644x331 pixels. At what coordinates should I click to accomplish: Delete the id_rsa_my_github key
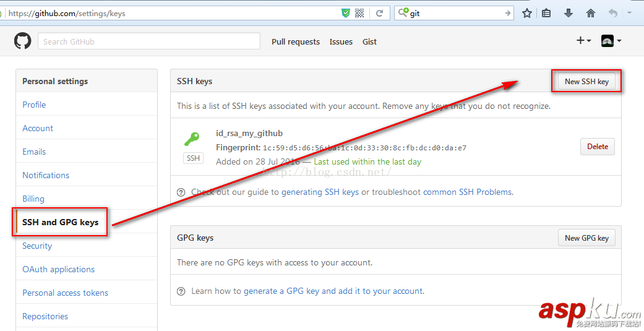pyautogui.click(x=598, y=147)
